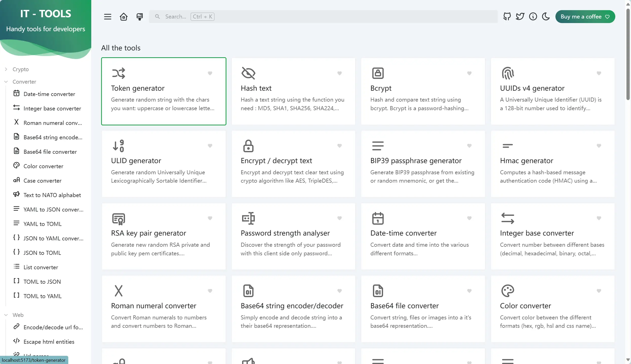The image size is (631, 364).
Task: Favorite the Token generator card heart
Action: pyautogui.click(x=210, y=73)
